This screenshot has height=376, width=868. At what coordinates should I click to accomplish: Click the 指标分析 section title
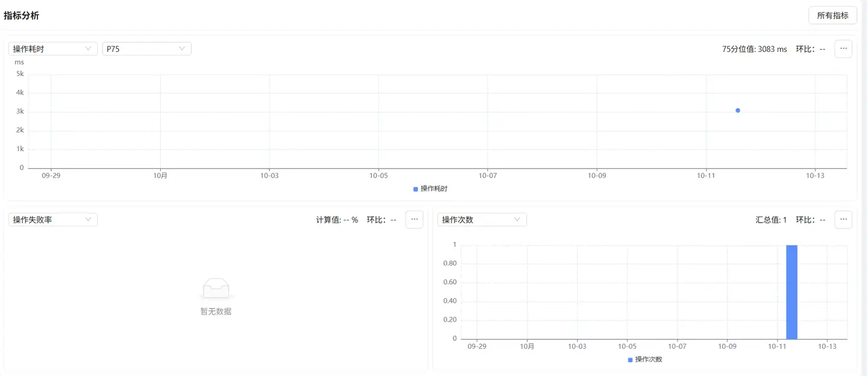point(22,16)
